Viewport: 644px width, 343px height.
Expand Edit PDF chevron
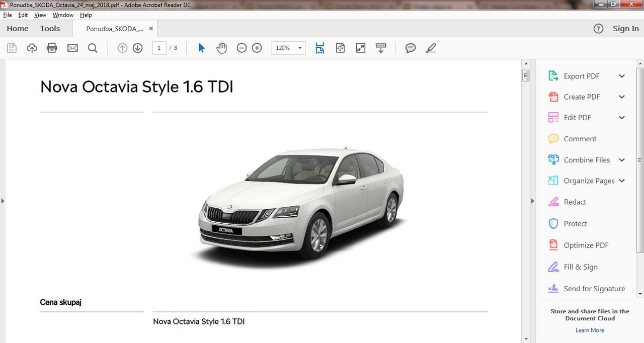622,117
